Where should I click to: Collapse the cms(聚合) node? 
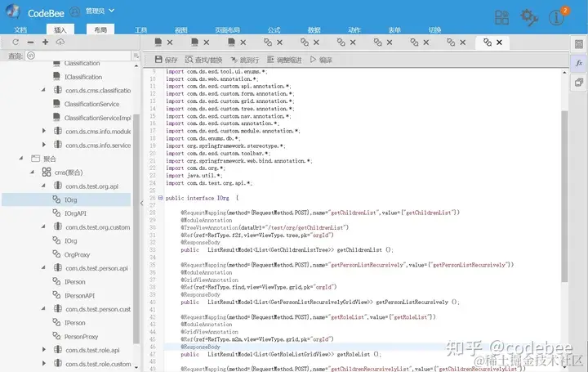point(32,173)
